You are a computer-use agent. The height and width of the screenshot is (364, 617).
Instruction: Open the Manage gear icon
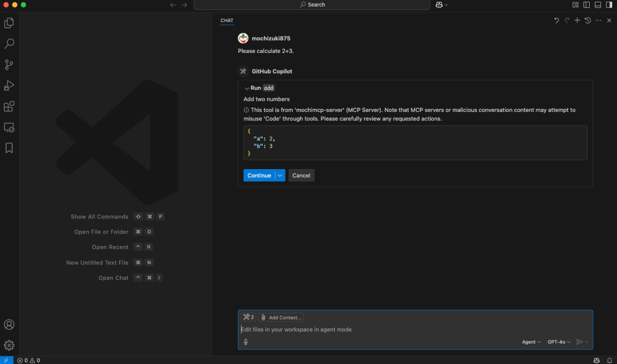click(x=9, y=345)
